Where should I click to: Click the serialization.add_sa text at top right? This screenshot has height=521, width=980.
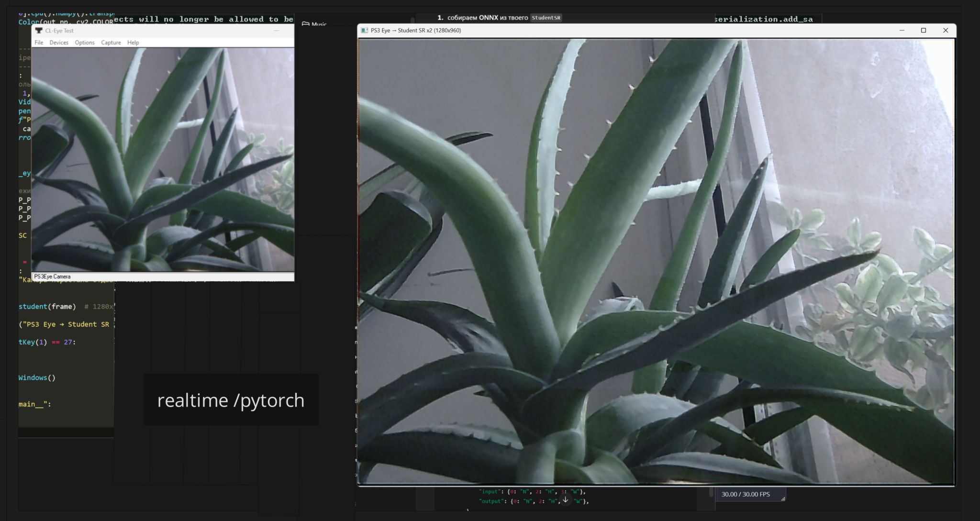coord(763,20)
